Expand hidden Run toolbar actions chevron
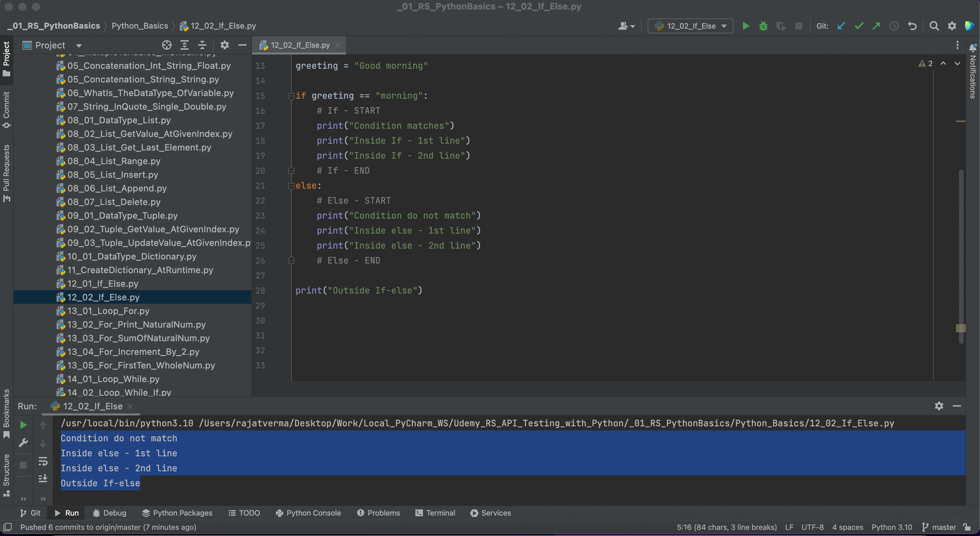This screenshot has width=980, height=536. (23, 499)
